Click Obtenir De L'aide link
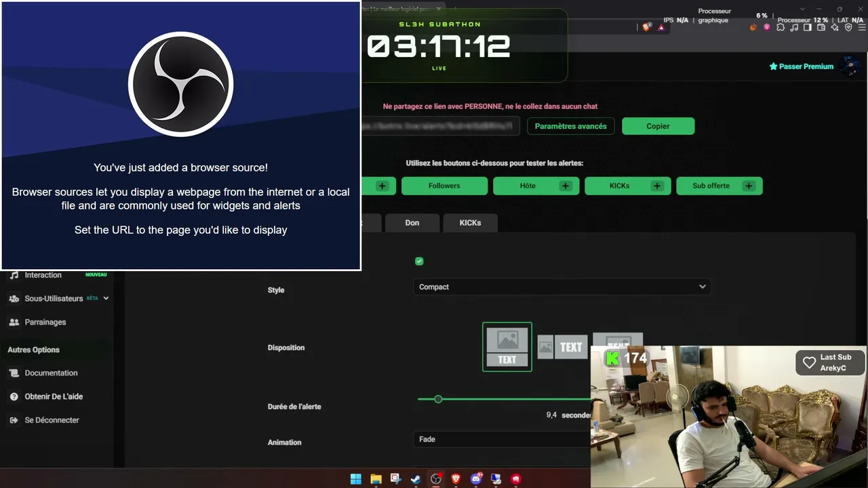The image size is (868, 488). [x=54, y=396]
